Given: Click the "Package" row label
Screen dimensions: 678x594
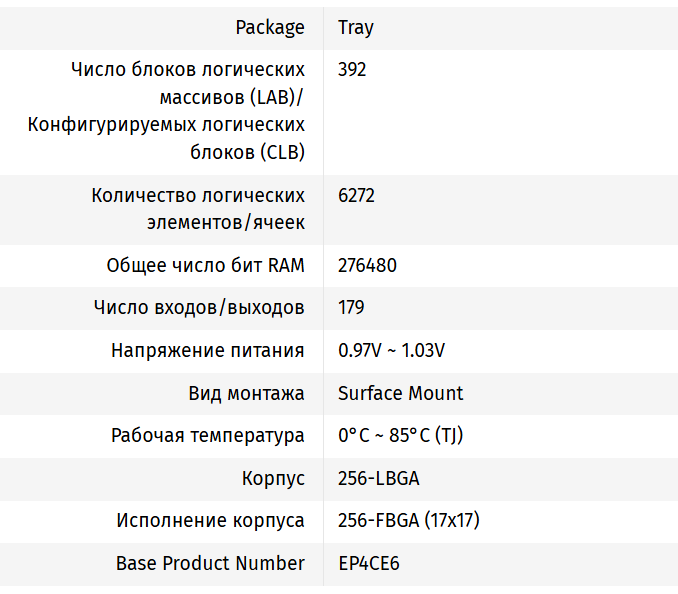Looking at the screenshot, I should pos(270,28).
